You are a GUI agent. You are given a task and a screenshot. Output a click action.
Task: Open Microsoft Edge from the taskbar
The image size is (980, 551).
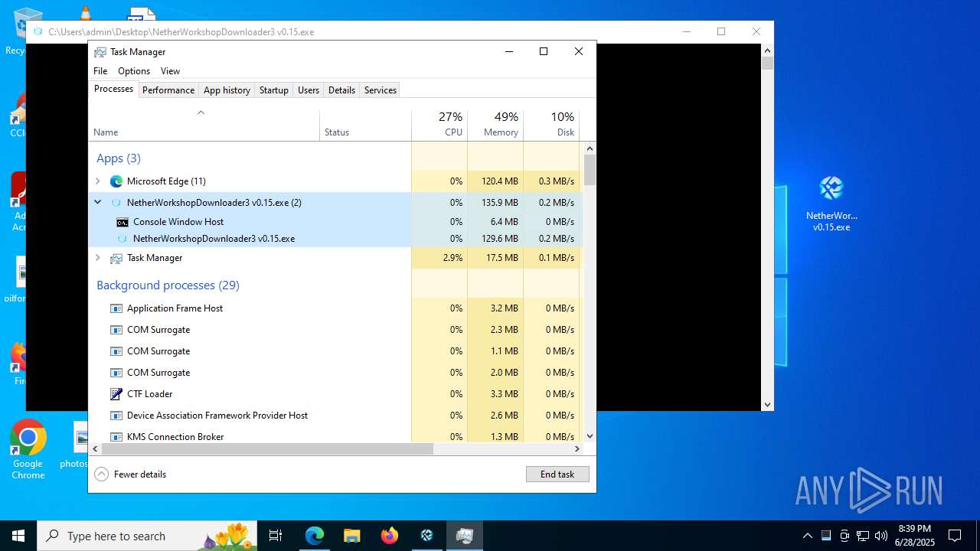[x=315, y=536]
